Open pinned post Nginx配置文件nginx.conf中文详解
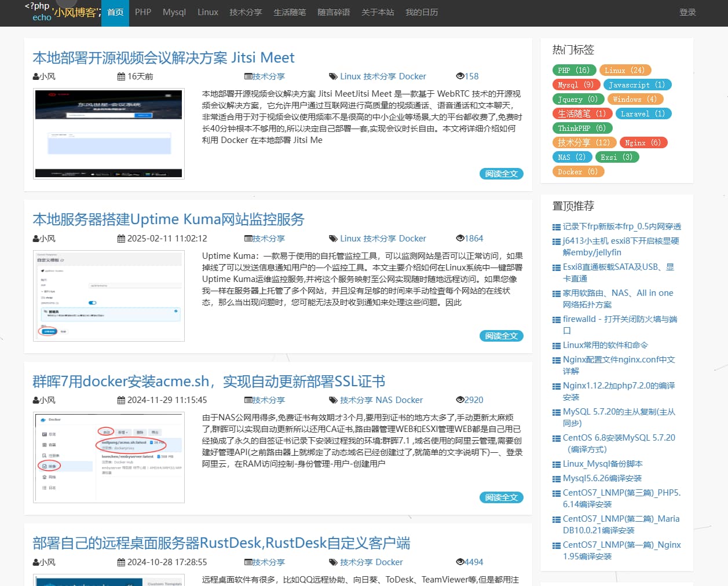The image size is (728, 586). pyautogui.click(x=619, y=365)
